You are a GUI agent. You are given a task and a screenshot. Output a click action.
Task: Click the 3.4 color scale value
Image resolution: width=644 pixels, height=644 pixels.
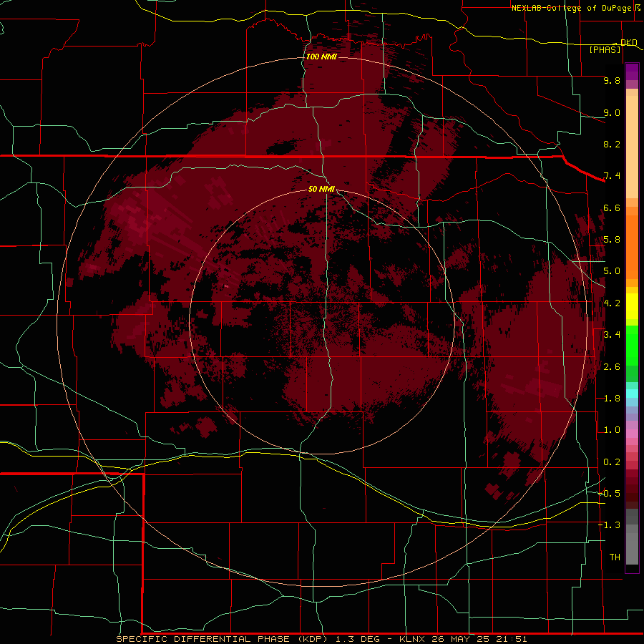(612, 335)
